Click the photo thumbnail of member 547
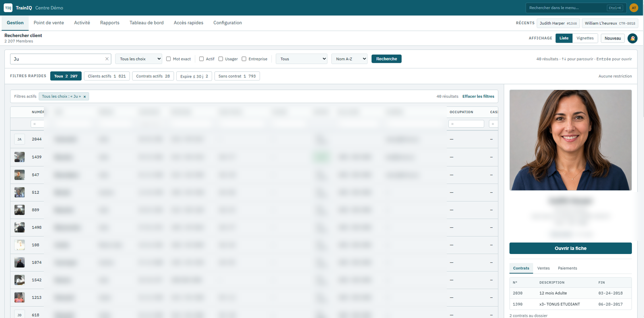 (19, 175)
